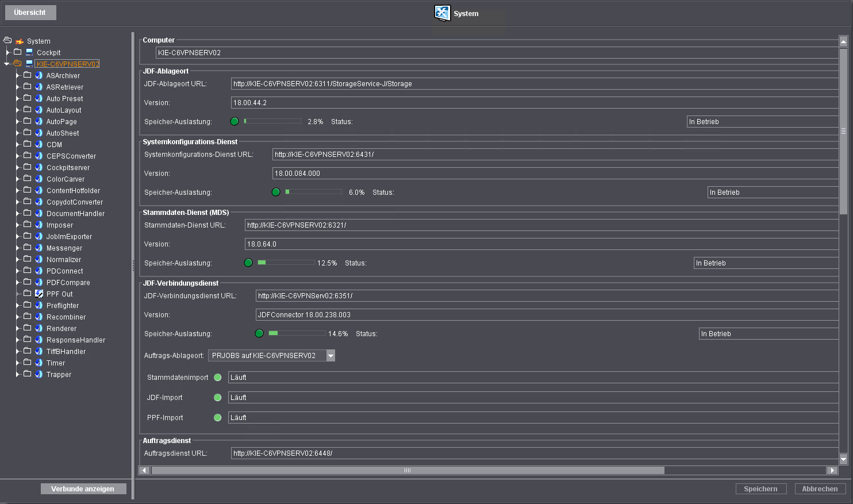Click the CDM service icon
Viewport: 853px width, 504px height.
coord(39,144)
